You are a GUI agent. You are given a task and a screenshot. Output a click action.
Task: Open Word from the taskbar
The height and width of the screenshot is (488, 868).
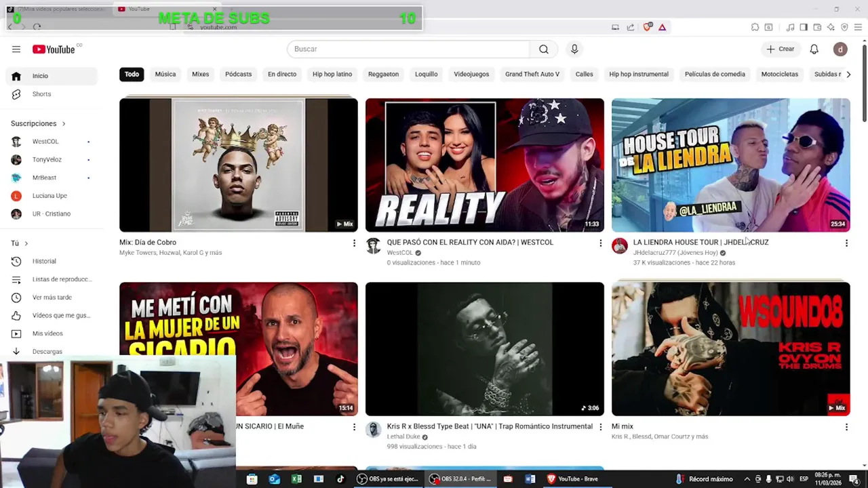coord(530,479)
